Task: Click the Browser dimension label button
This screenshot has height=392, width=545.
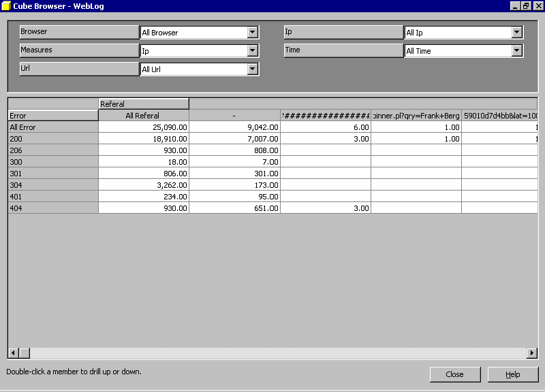Action: (79, 32)
